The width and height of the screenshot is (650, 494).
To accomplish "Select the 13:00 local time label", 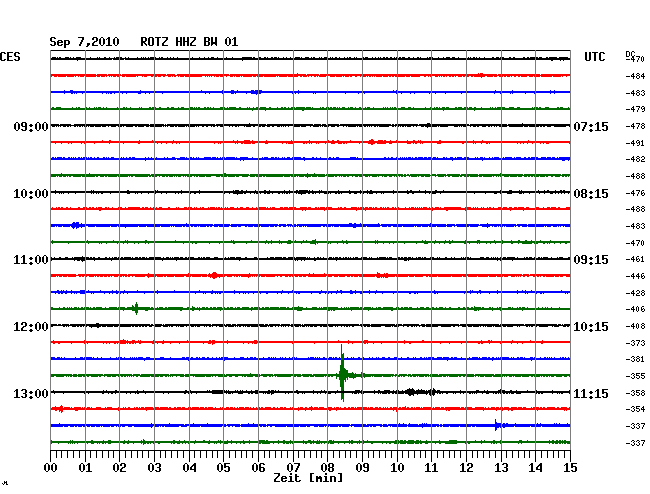I will (31, 393).
